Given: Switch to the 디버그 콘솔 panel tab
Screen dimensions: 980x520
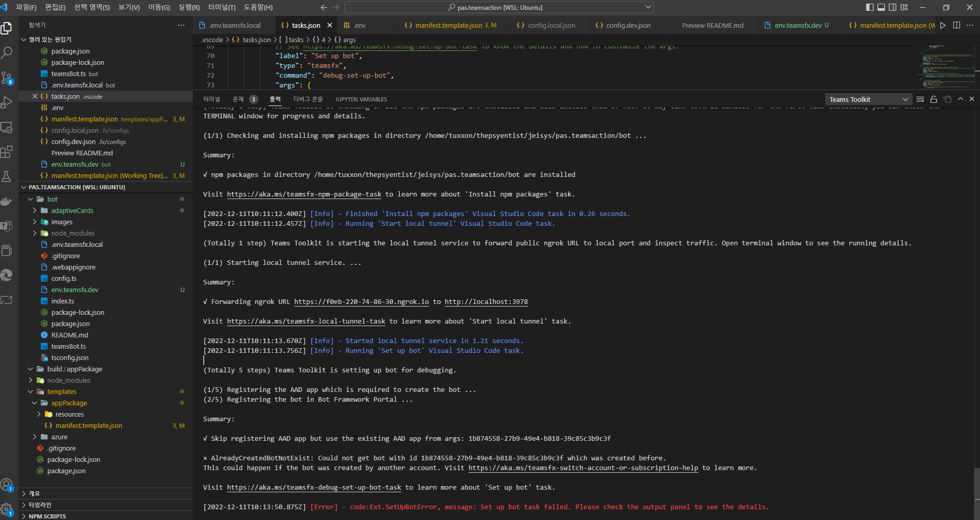Looking at the screenshot, I should pyautogui.click(x=308, y=99).
